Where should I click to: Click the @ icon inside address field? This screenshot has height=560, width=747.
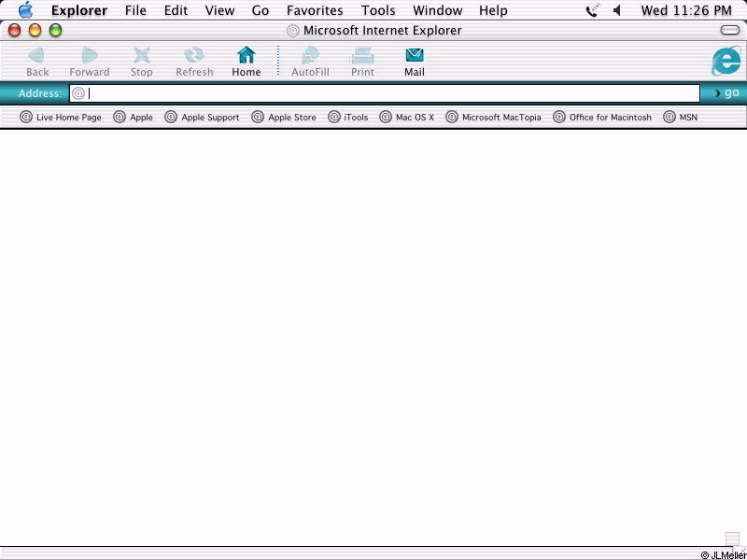pyautogui.click(x=78, y=93)
